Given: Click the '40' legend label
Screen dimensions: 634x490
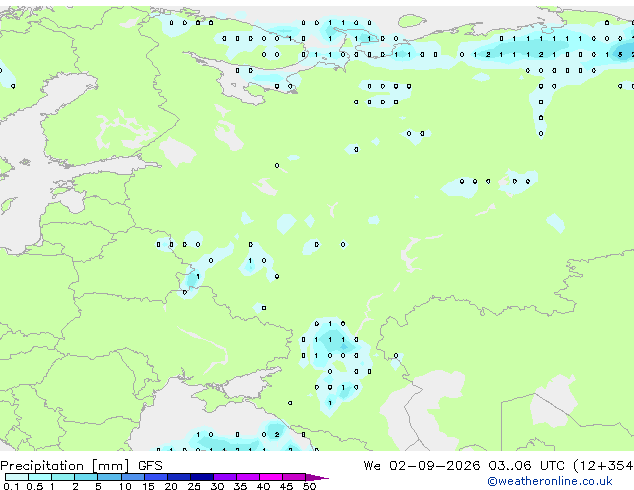Looking at the screenshot, I should point(263,486).
